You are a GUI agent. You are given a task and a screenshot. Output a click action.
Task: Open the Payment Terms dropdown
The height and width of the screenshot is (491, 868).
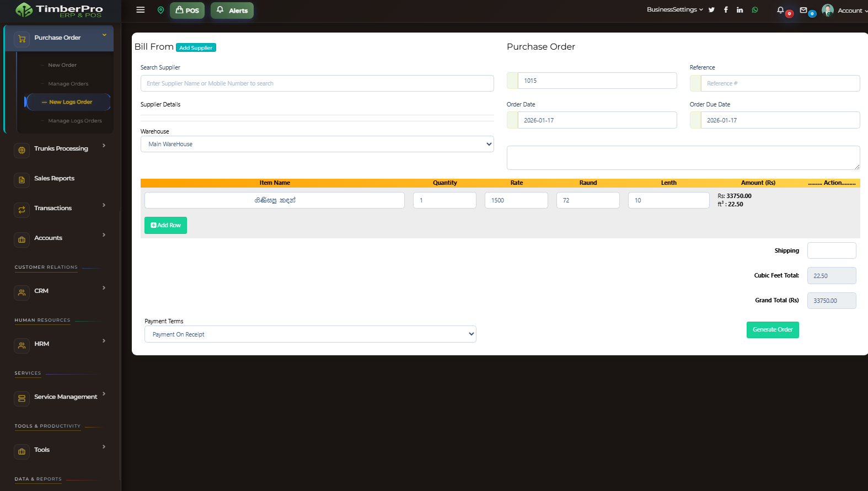pos(310,334)
